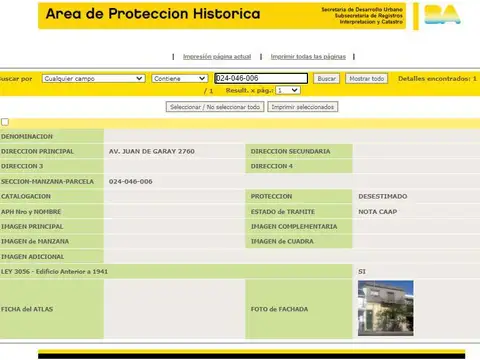Screen dimensions: 480x360
Task: Click the 'CATALOGACION' label cell
Action: tap(52, 196)
